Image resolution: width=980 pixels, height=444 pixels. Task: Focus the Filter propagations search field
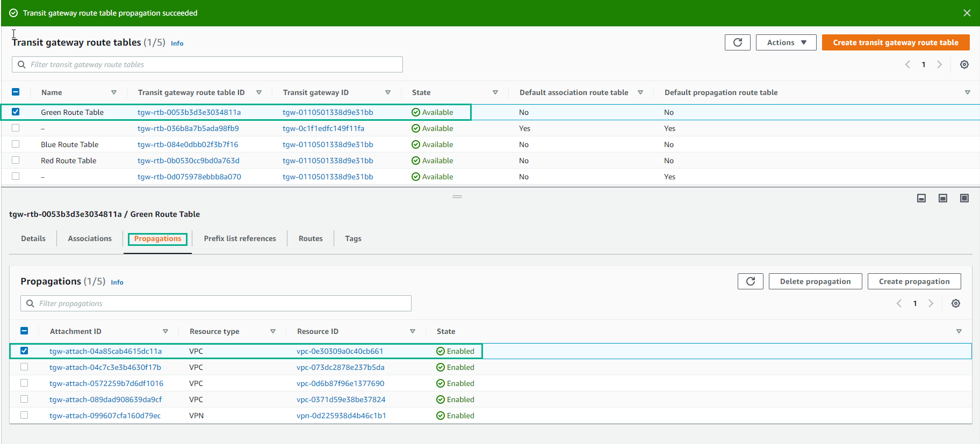pos(216,303)
